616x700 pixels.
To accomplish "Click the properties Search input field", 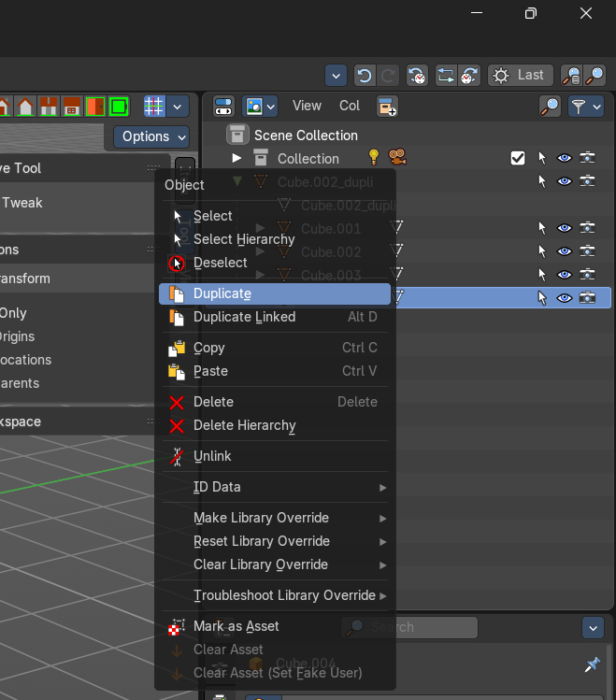I will coord(409,628).
